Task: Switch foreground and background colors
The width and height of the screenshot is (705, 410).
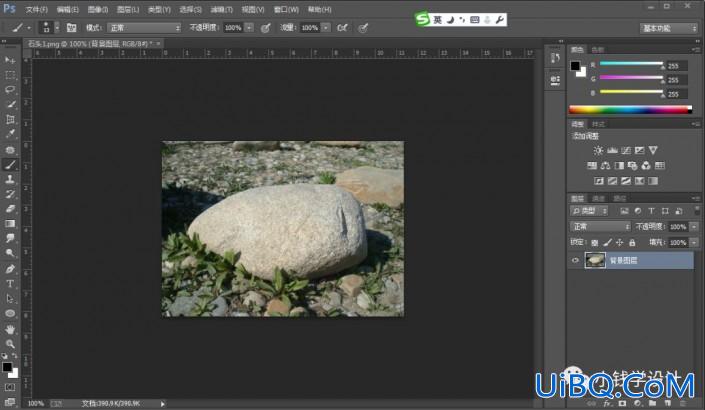Action: click(15, 356)
